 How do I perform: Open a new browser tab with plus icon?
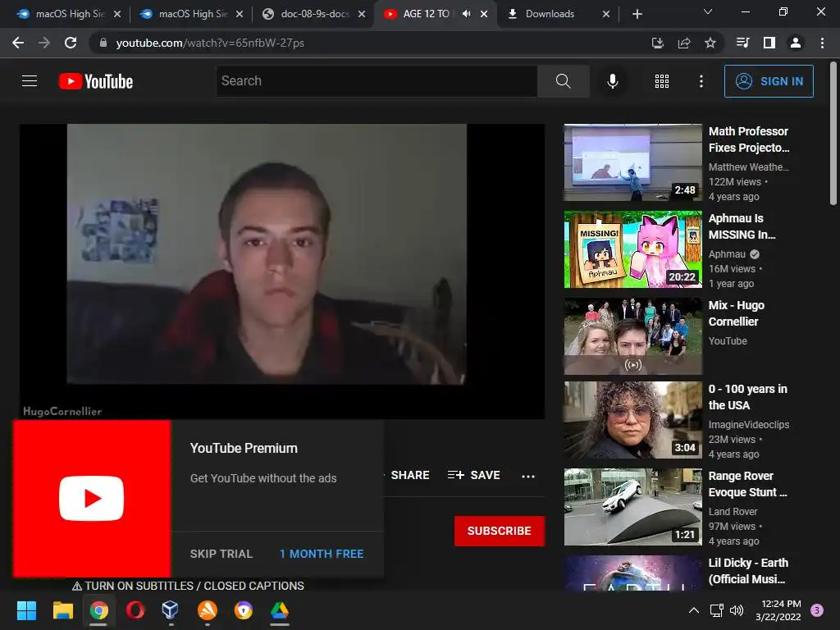pyautogui.click(x=637, y=14)
